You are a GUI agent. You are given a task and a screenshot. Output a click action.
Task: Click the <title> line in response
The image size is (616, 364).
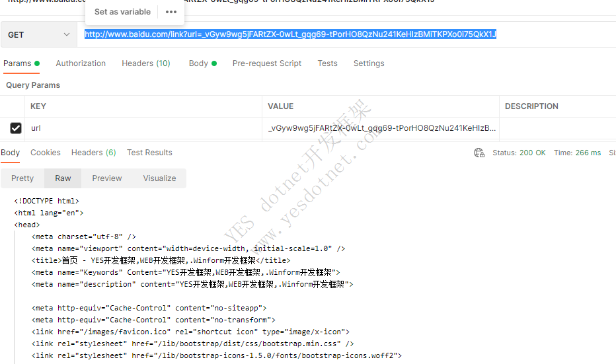point(161,260)
